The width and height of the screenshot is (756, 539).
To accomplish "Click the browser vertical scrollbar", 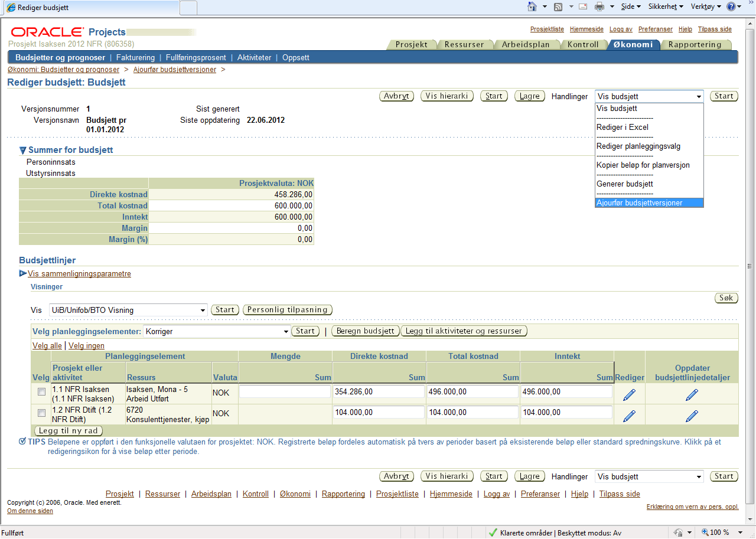I will coord(750,266).
